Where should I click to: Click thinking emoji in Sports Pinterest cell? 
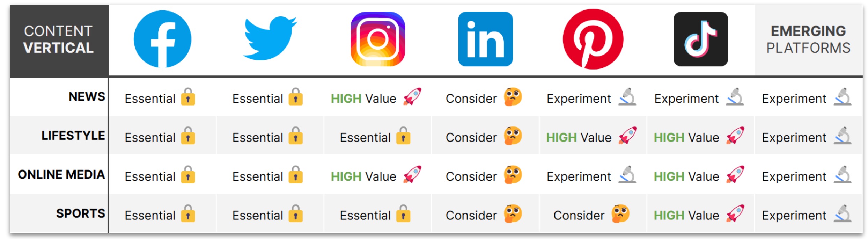pyautogui.click(x=620, y=214)
